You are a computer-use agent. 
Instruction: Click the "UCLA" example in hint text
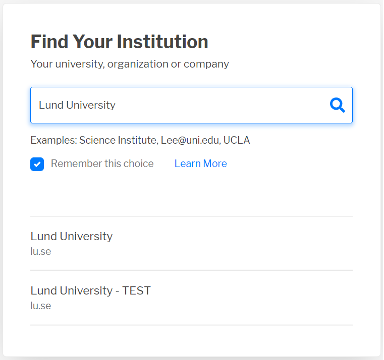click(237, 140)
